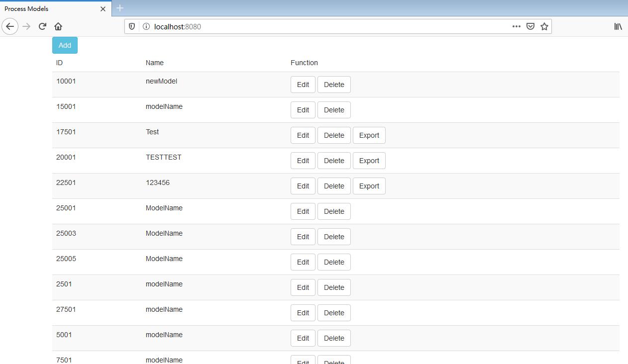Click the browser forward arrow
Viewport: 628px width, 364px height.
coord(27,26)
